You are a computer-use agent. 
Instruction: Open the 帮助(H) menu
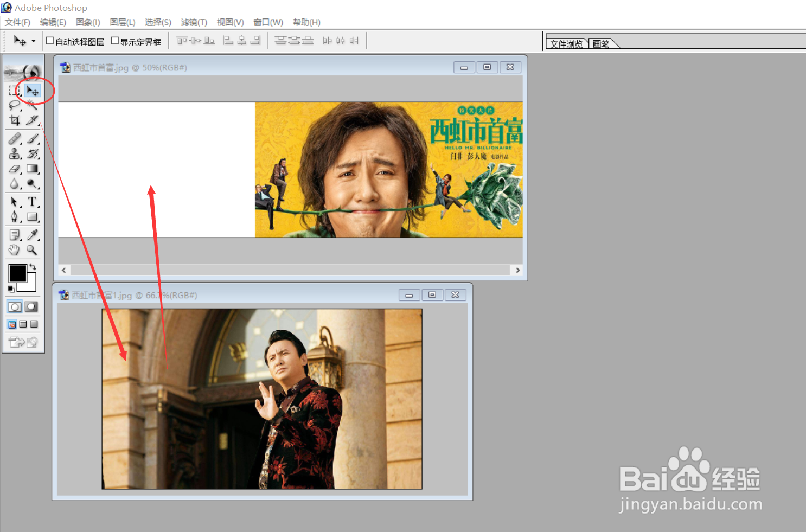point(306,22)
